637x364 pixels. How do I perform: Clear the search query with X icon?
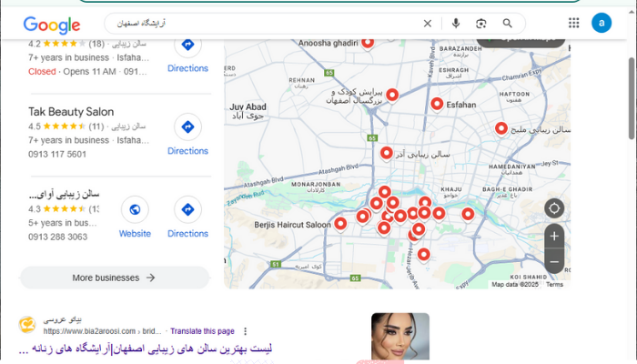(x=428, y=24)
